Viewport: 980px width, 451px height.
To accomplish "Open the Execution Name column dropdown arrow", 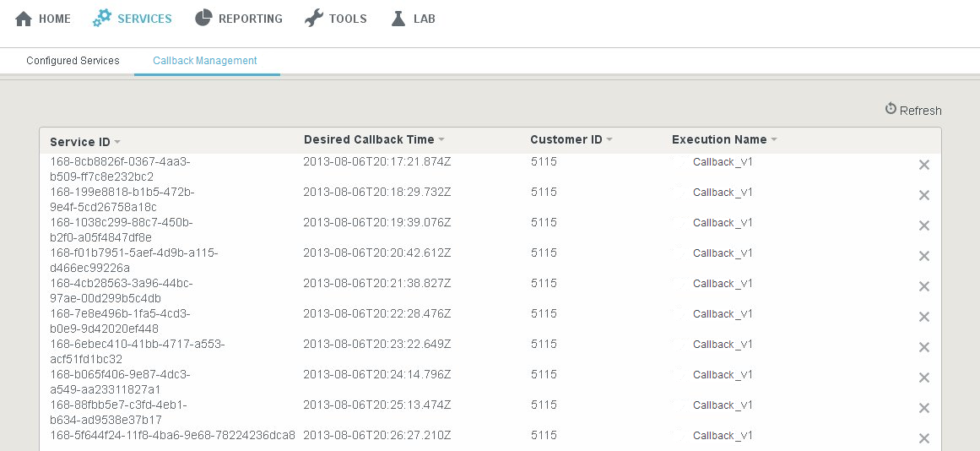I will click(x=774, y=140).
